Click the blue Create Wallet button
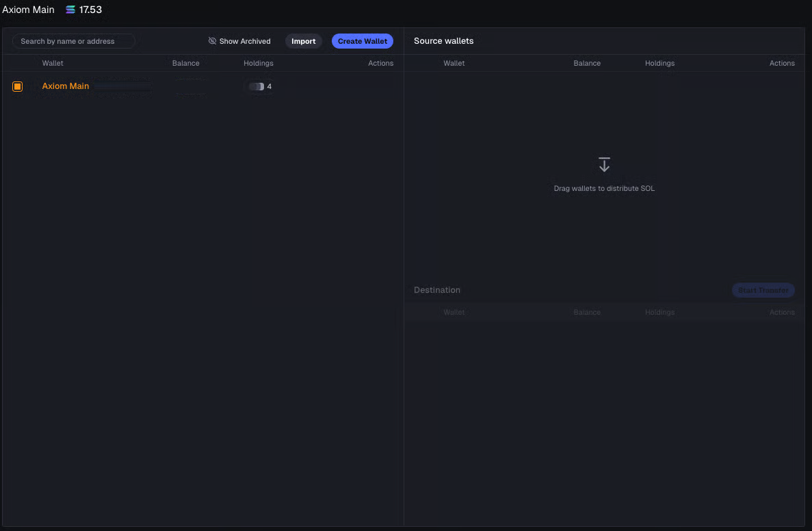 click(362, 41)
